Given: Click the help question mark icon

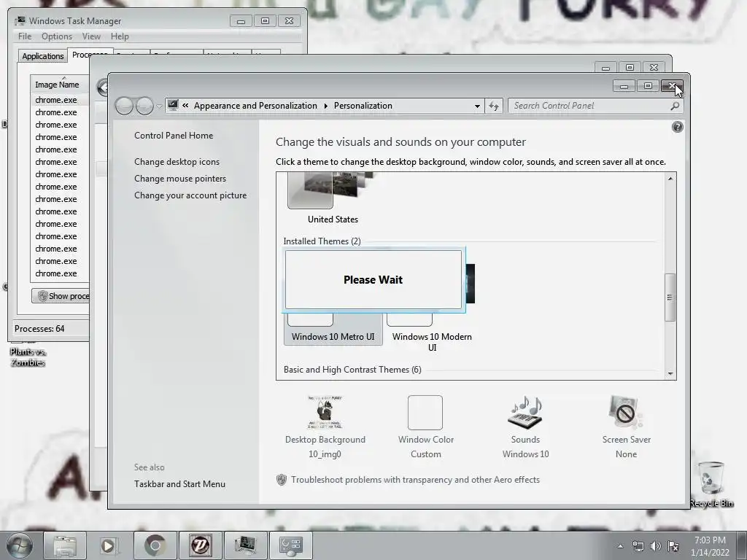Looking at the screenshot, I should coord(677,127).
